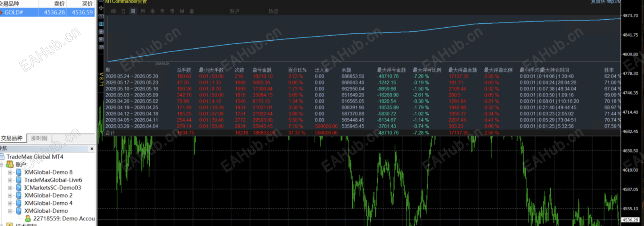Click the server icon beside XMGlobal-Demo 8

(19, 172)
